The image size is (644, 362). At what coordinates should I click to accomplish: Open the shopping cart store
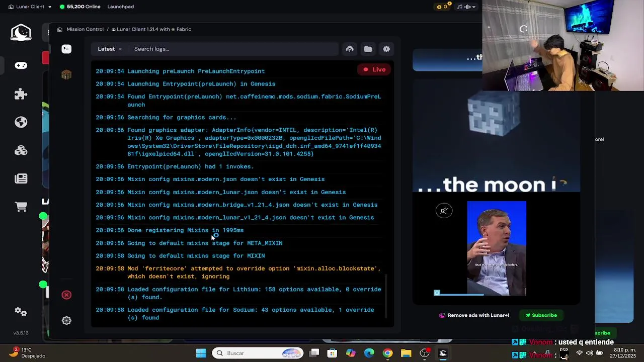[21, 207]
